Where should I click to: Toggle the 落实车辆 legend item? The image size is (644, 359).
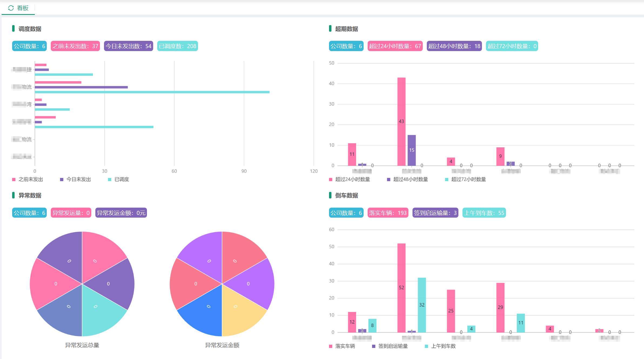point(345,346)
